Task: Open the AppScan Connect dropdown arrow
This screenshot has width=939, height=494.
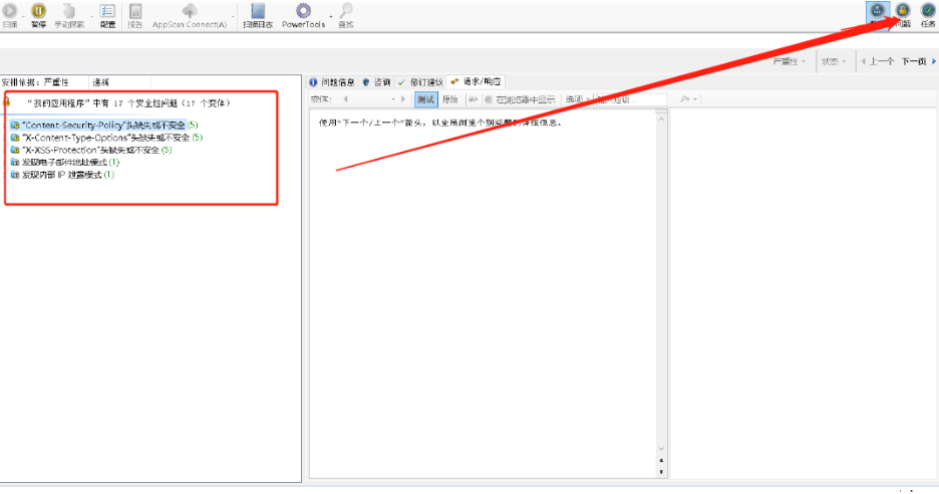Action: pos(233,16)
